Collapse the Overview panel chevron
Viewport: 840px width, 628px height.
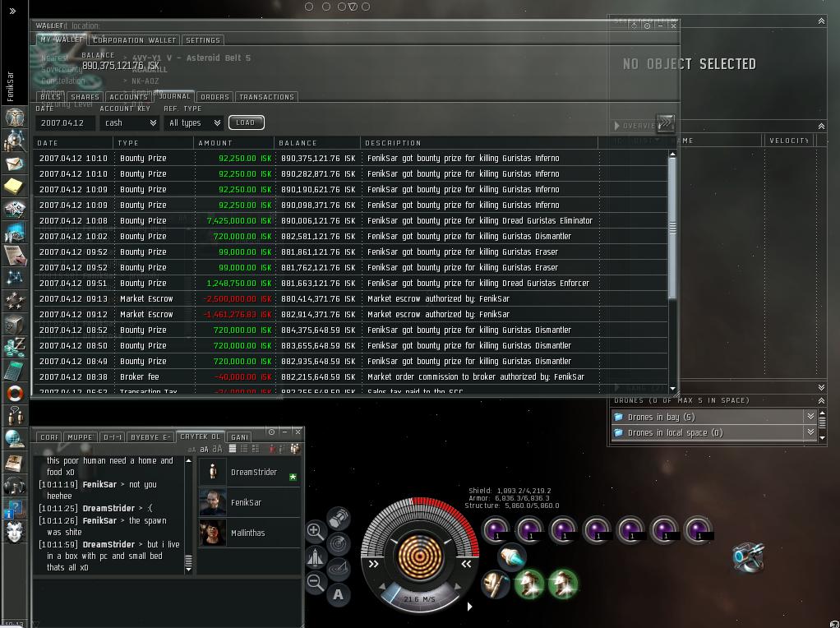pos(821,126)
